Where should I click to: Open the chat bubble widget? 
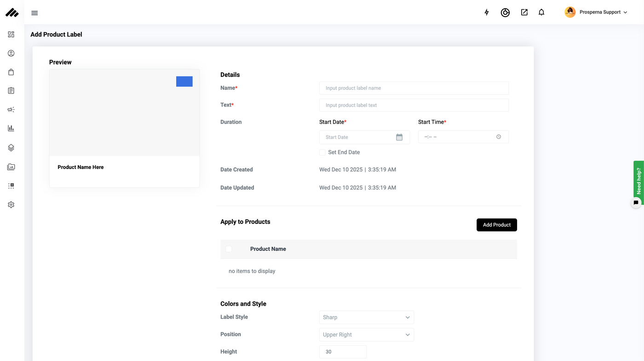(636, 203)
